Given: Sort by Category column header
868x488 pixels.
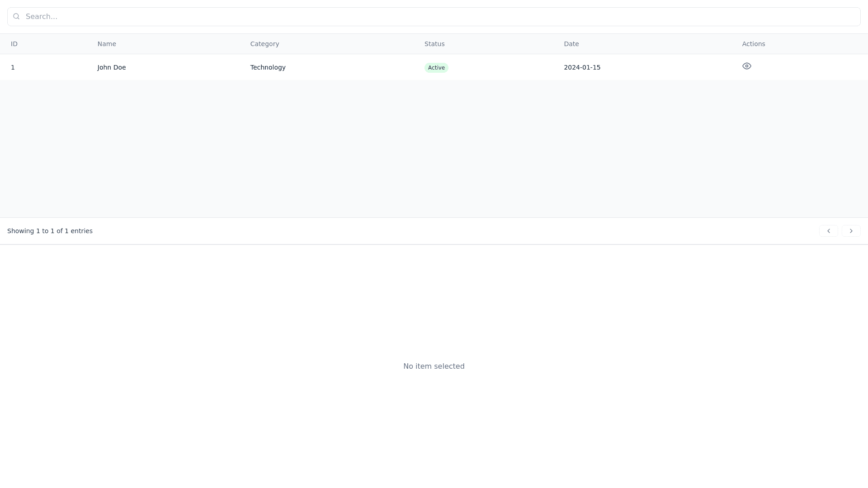Looking at the screenshot, I should 264,44.
